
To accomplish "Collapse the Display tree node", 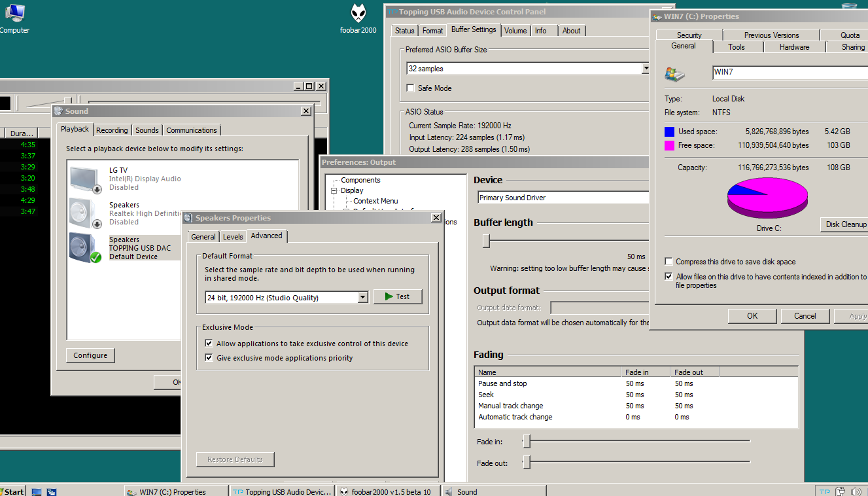I will [334, 191].
